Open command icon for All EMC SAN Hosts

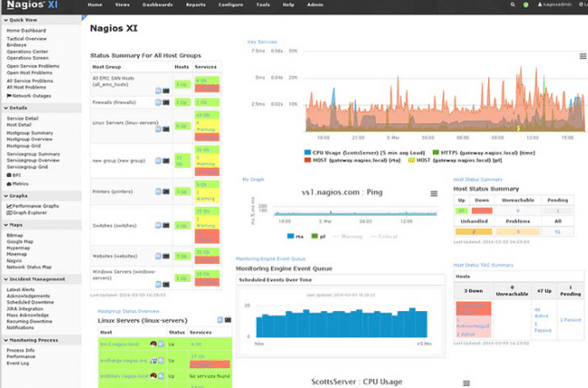[x=166, y=91]
